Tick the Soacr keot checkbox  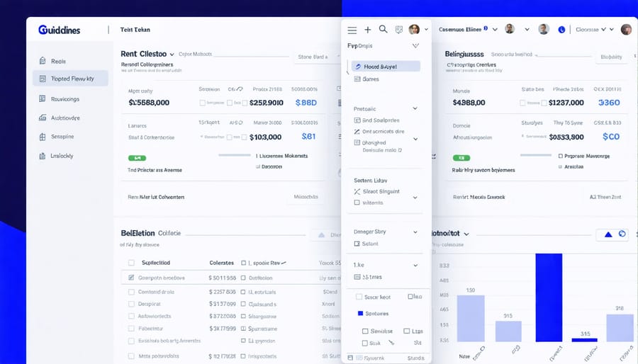pyautogui.click(x=359, y=297)
